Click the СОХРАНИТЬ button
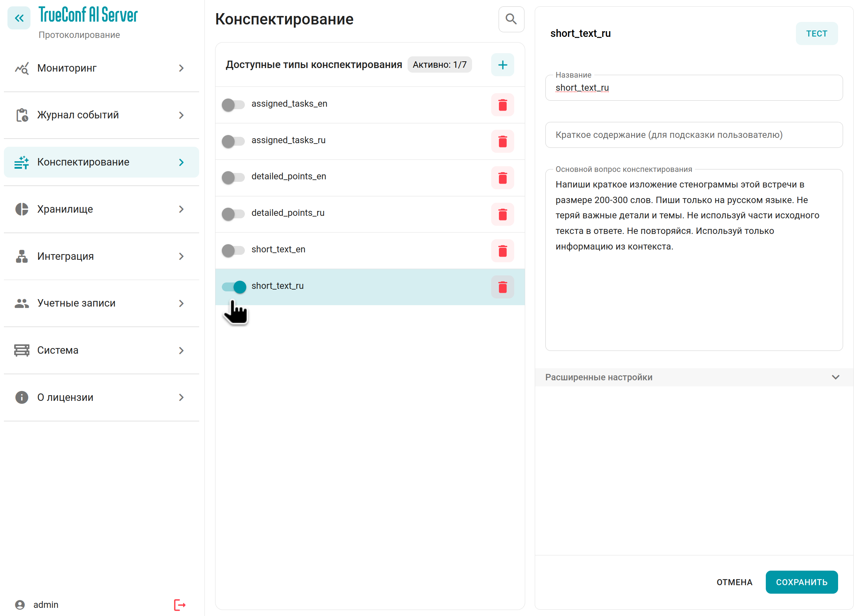This screenshot has height=616, width=859. tap(802, 582)
